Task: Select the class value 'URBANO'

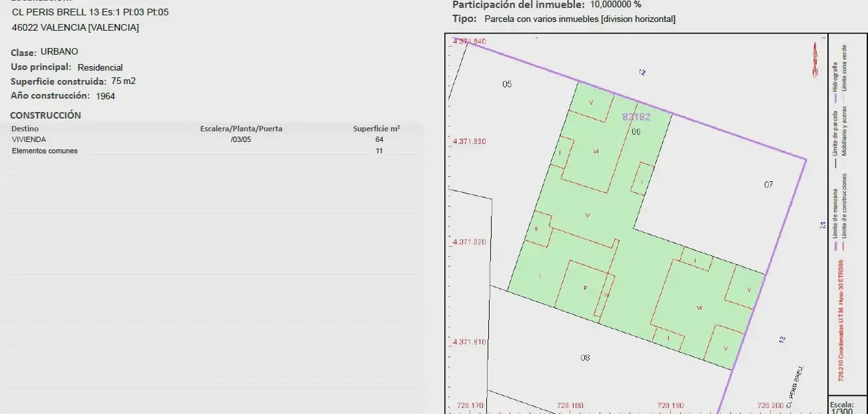Action: tap(59, 51)
